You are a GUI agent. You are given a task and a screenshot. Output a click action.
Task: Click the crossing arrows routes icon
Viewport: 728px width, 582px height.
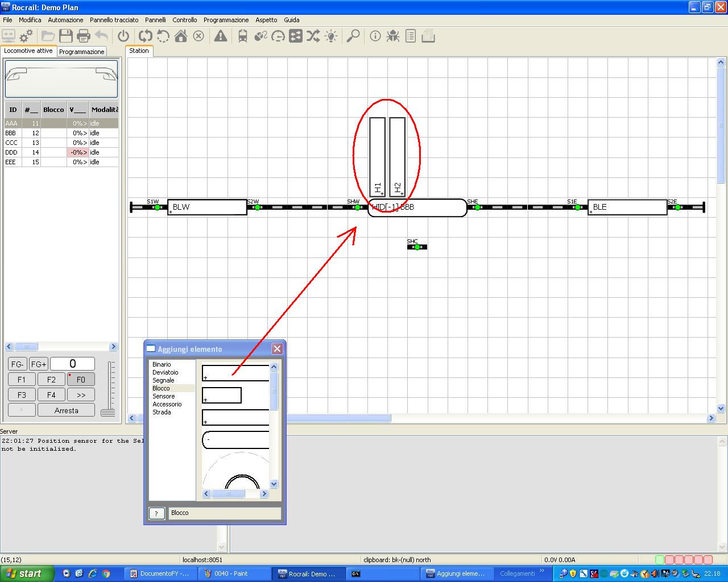coord(313,36)
